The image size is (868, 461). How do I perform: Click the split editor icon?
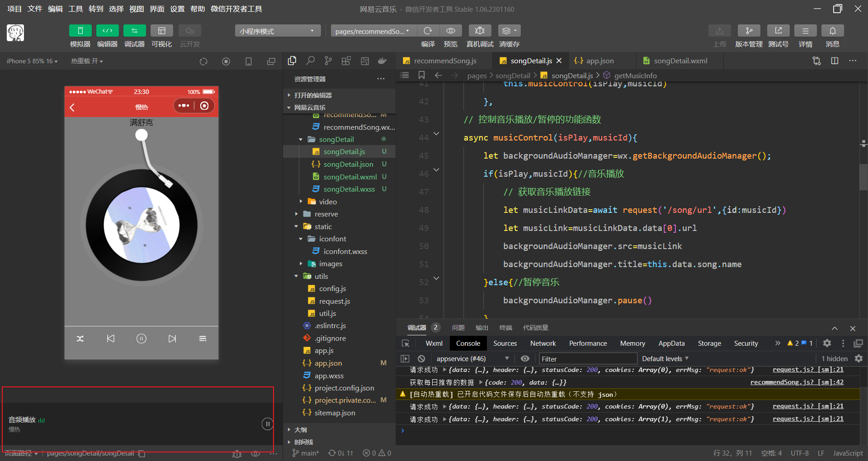(835, 61)
